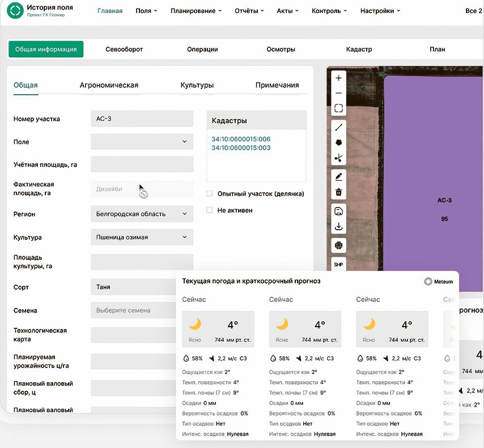Expand the Акты navigation menu
484x448 pixels.
(287, 11)
